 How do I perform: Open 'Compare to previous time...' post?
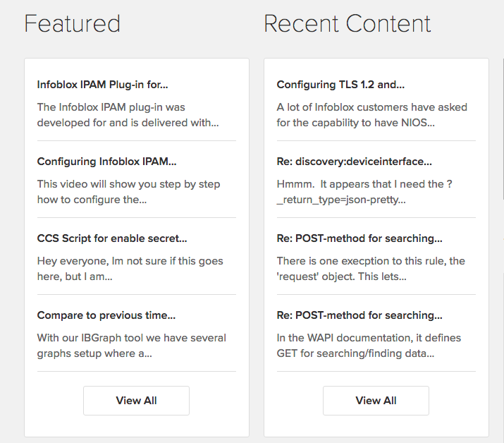coord(106,315)
